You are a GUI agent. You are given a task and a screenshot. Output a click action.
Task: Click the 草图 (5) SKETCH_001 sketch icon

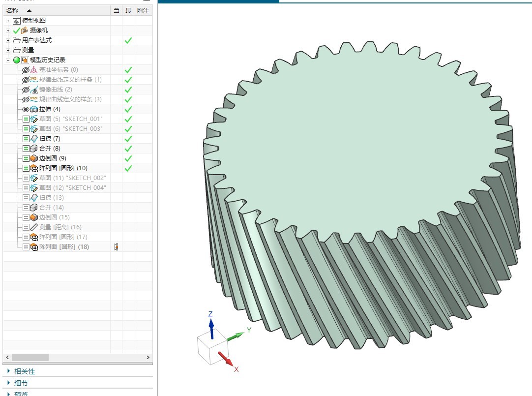(34, 119)
